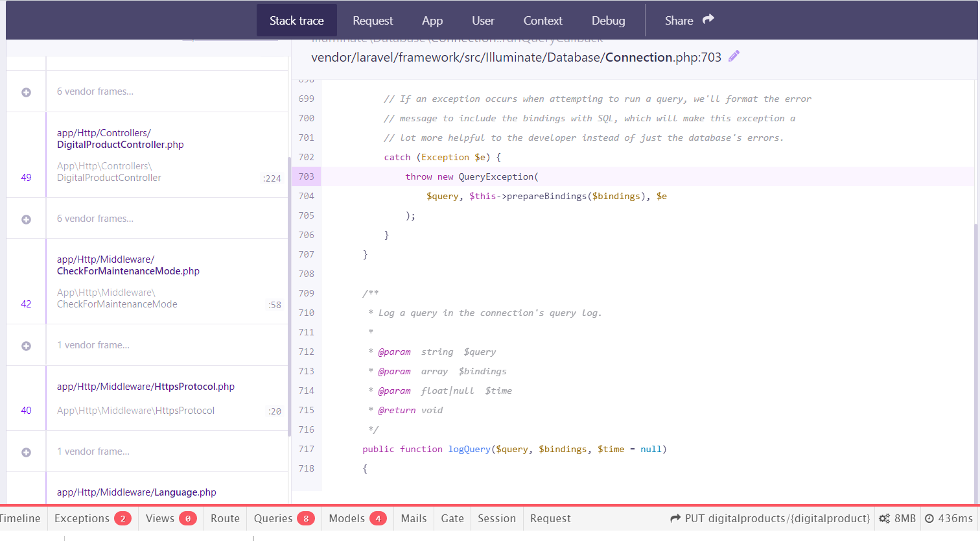Open Gate panel in debug bar
980x541 pixels.
452,518
